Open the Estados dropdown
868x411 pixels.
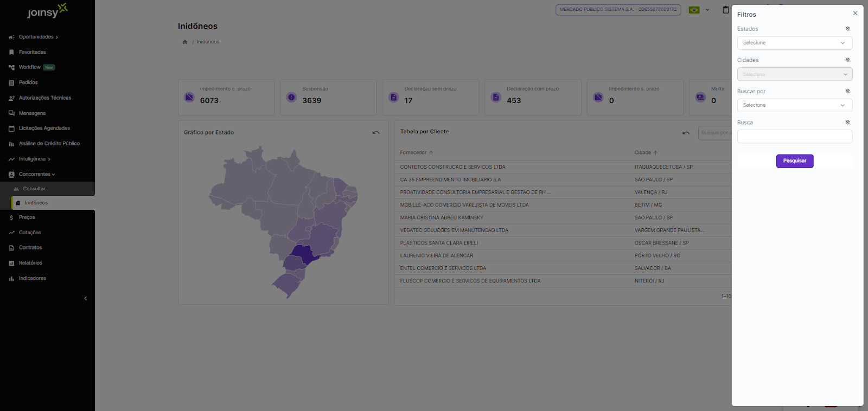pyautogui.click(x=794, y=43)
